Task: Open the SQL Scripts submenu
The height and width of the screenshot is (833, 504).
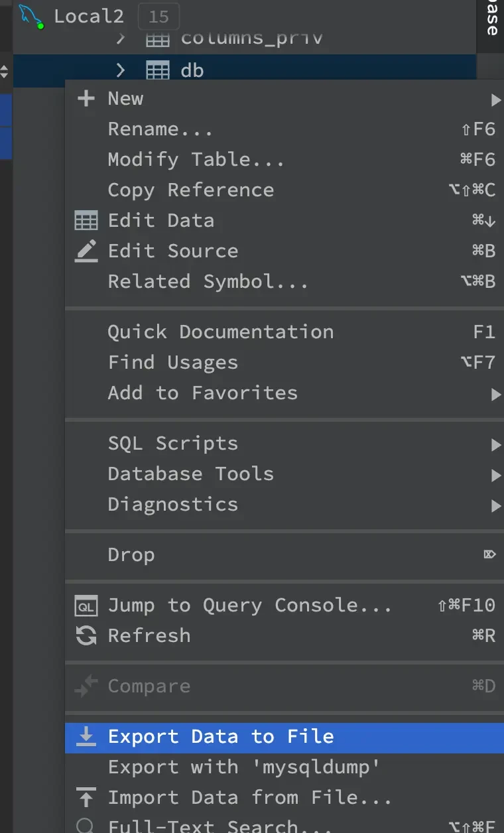Action: (x=172, y=444)
